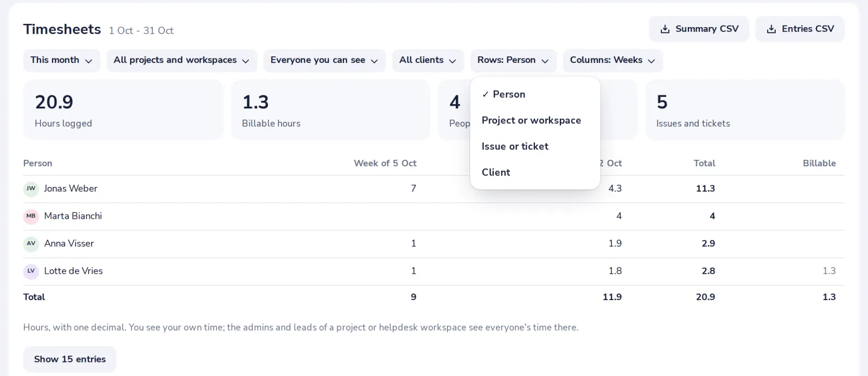Click the download icon on Entries CSV
Screen dimensions: 868x376
(771, 29)
